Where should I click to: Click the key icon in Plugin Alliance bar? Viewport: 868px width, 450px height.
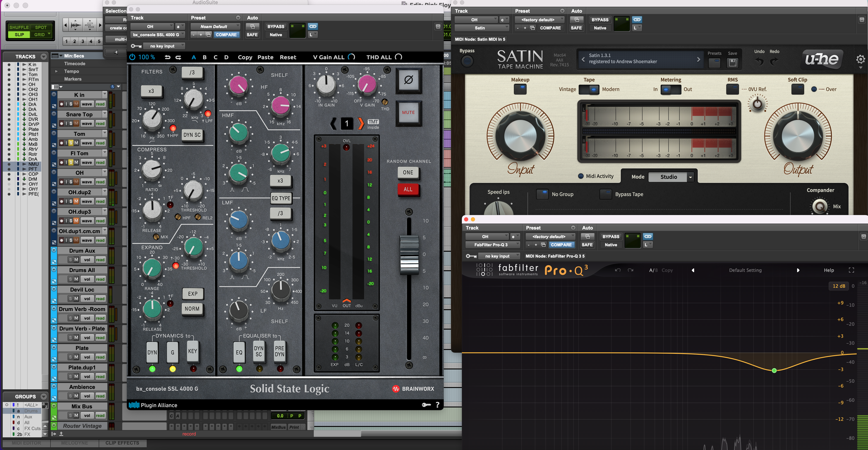pos(426,405)
